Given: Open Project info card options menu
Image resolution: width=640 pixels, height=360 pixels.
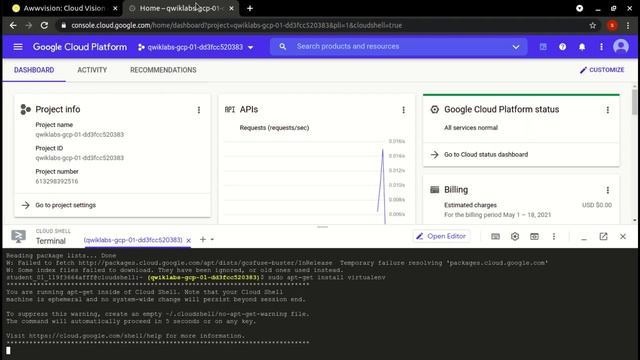Looking at the screenshot, I should pos(199,110).
